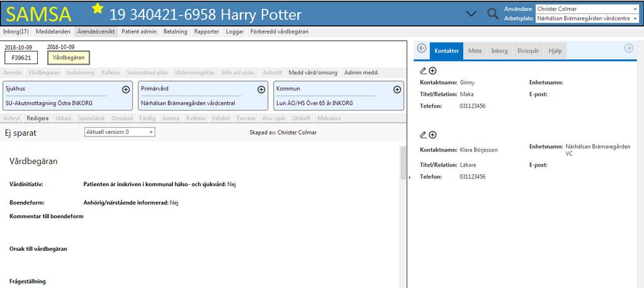The width and height of the screenshot is (644, 288).
Task: Click the Utskrift action
Action: 302,118
